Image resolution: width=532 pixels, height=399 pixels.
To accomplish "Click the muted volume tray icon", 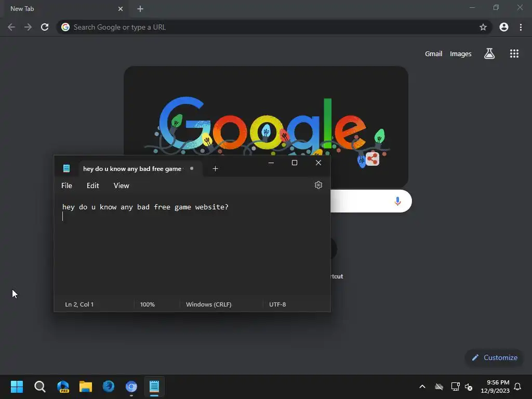I will click(x=469, y=387).
